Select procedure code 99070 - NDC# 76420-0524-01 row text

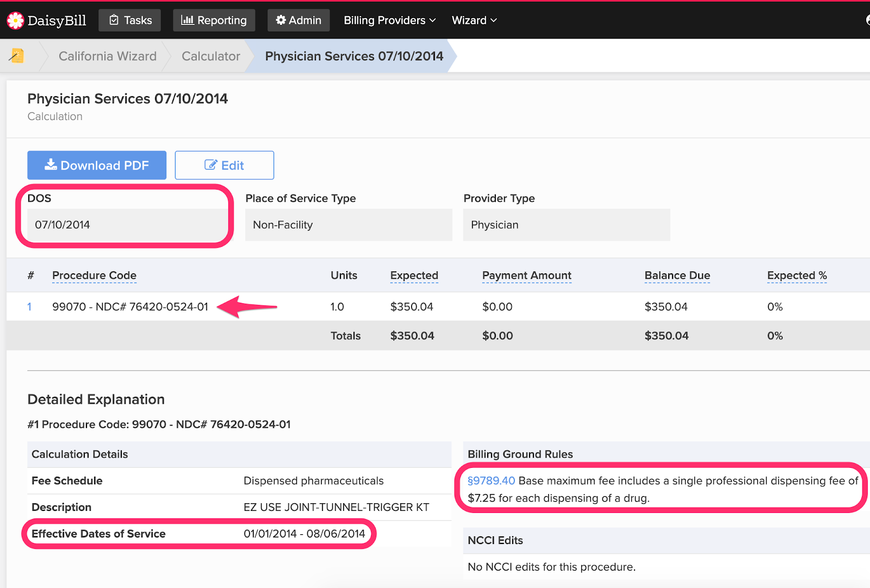point(130,306)
